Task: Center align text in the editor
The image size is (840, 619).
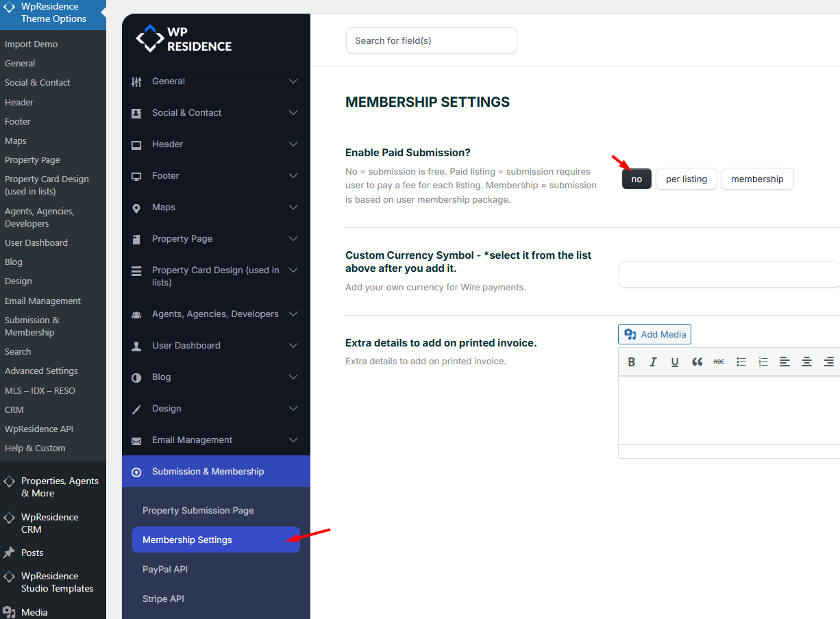Action: 806,362
